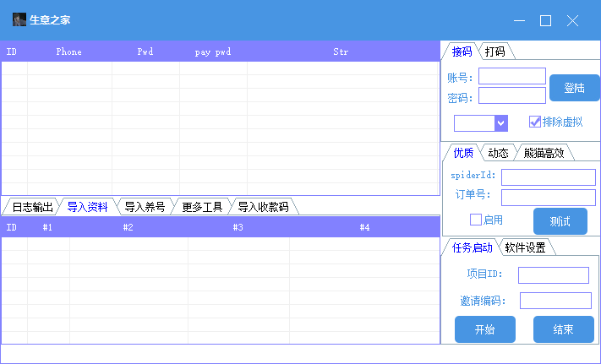
Task: Switch to the 导入收款码 tab
Action: click(x=264, y=207)
